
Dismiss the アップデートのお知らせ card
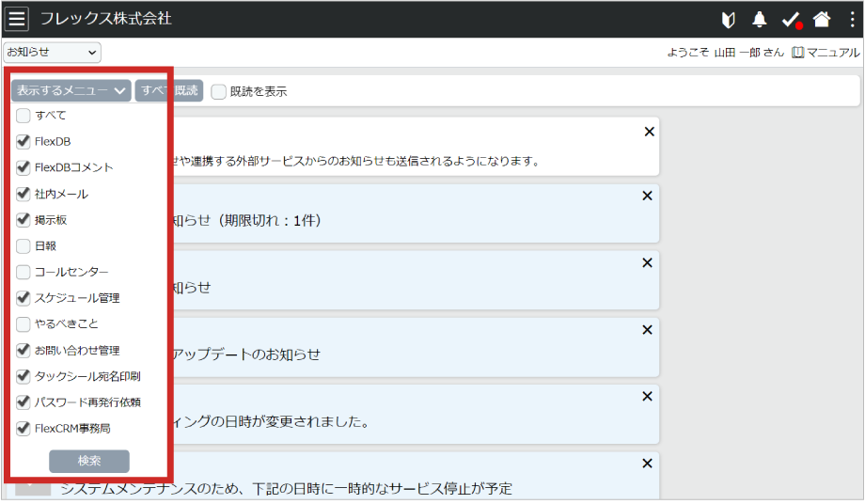click(x=647, y=330)
